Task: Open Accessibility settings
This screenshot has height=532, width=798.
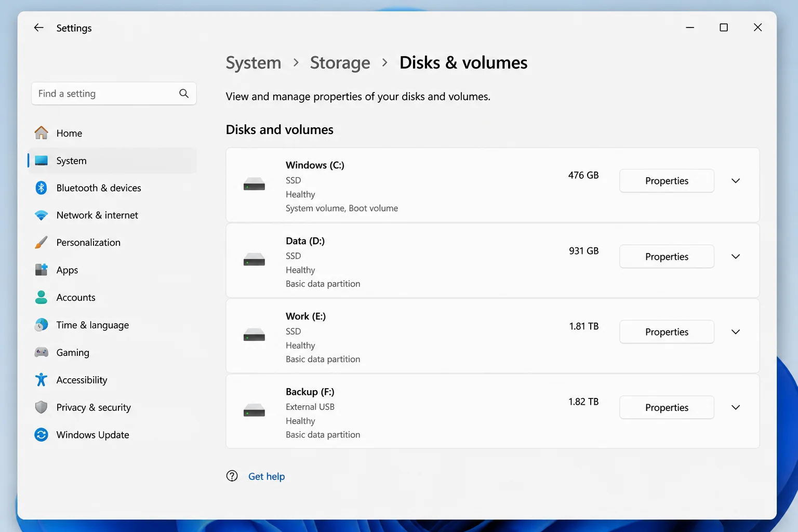Action: click(x=112, y=380)
